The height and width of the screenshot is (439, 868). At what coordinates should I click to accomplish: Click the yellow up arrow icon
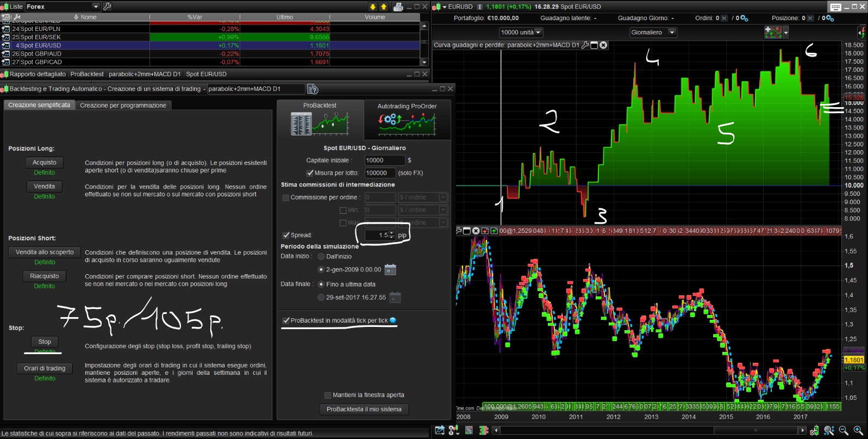[x=384, y=7]
